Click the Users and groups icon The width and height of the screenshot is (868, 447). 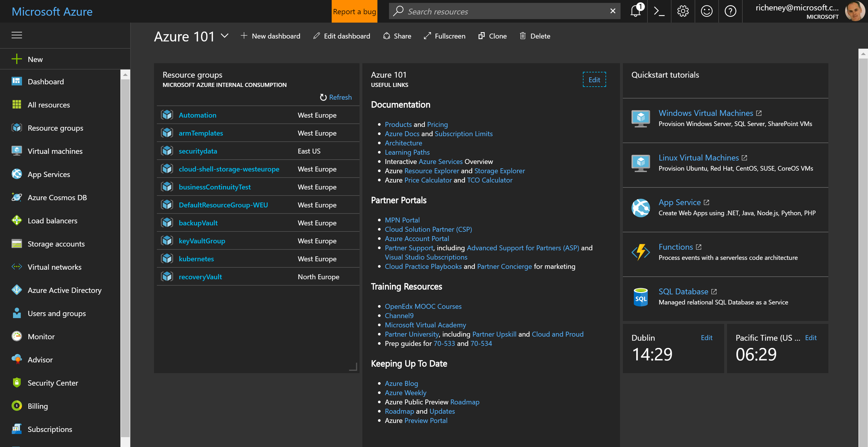[16, 313]
